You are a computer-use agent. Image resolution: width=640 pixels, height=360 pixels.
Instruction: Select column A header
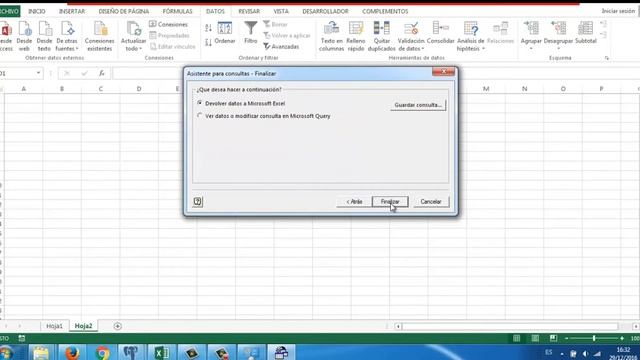pyautogui.click(x=23, y=89)
